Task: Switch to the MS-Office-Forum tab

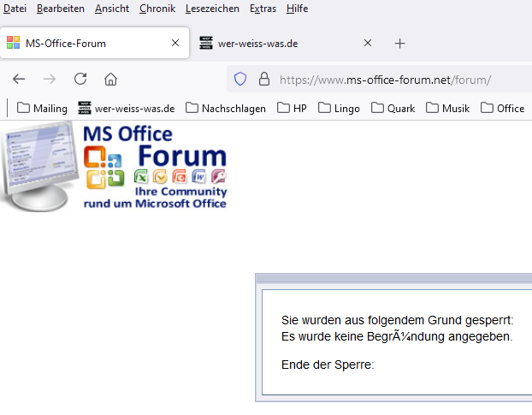Action: coord(94,43)
